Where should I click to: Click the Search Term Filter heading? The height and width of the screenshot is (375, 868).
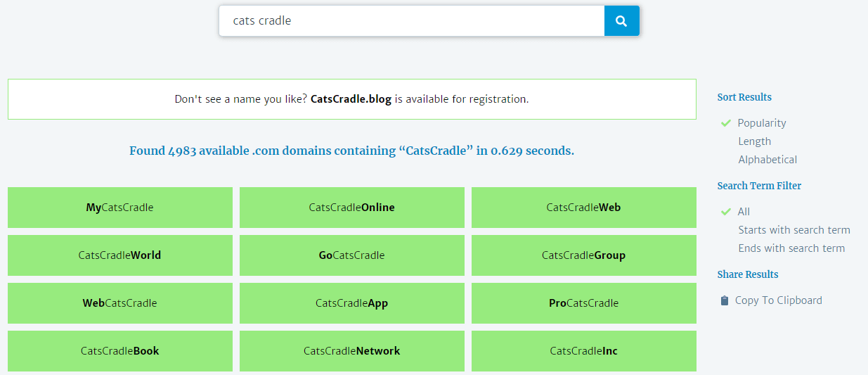(759, 186)
